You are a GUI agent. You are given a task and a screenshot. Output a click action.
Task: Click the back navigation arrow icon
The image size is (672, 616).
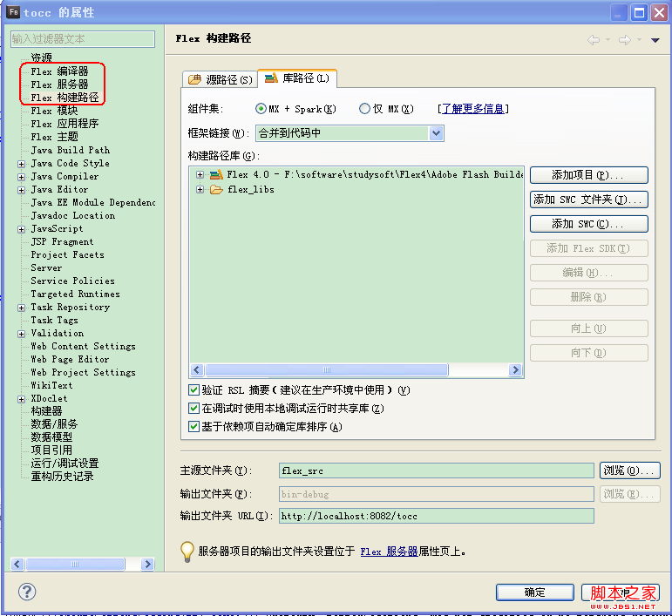tap(593, 39)
